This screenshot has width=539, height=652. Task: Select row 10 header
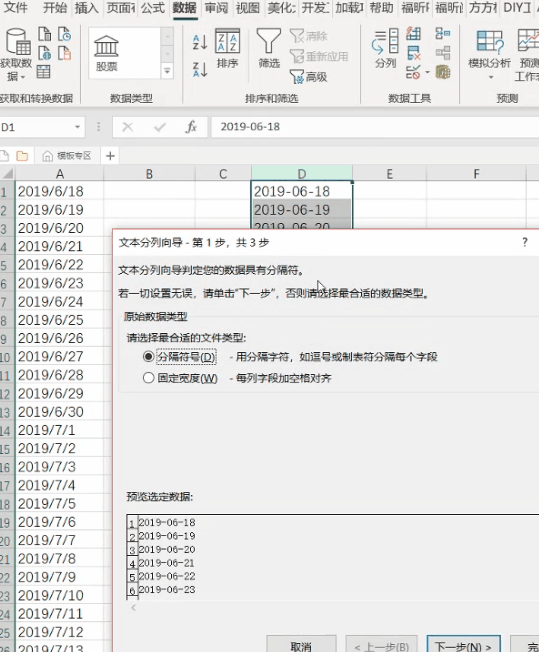point(5,357)
